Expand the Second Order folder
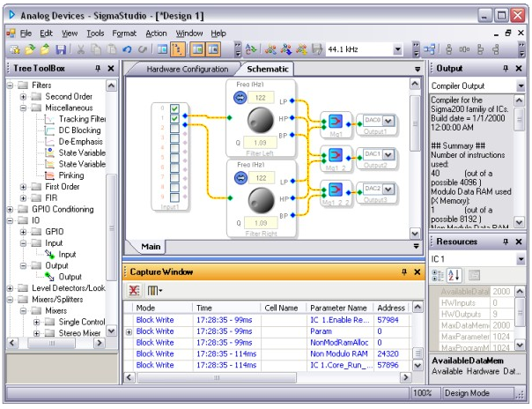Image resolution: width=532 pixels, height=409 pixels. 23,97
